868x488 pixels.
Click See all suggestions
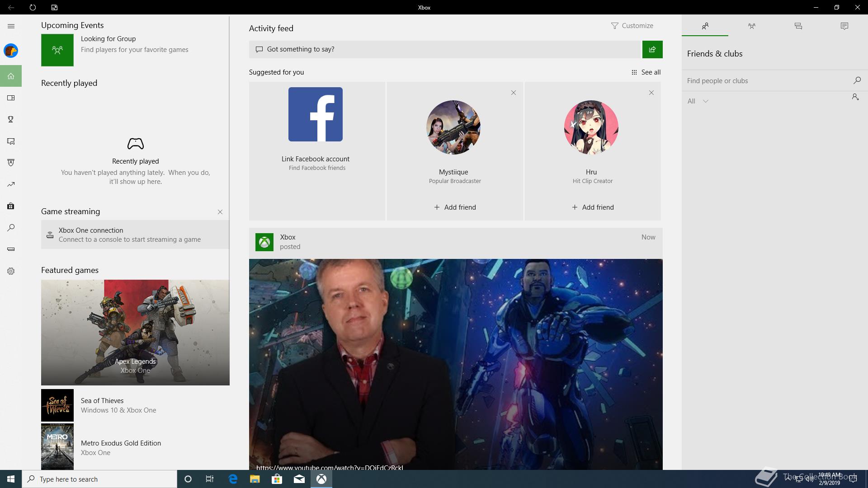(x=646, y=72)
